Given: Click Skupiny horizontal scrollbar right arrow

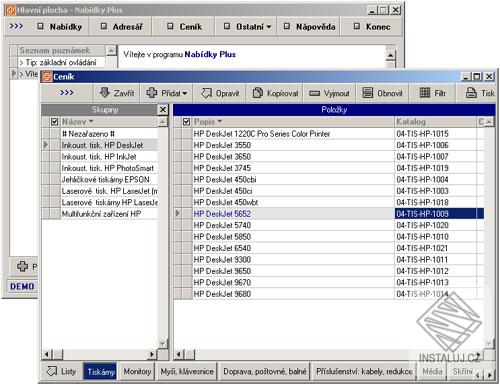Looking at the screenshot, I should click(x=152, y=354).
